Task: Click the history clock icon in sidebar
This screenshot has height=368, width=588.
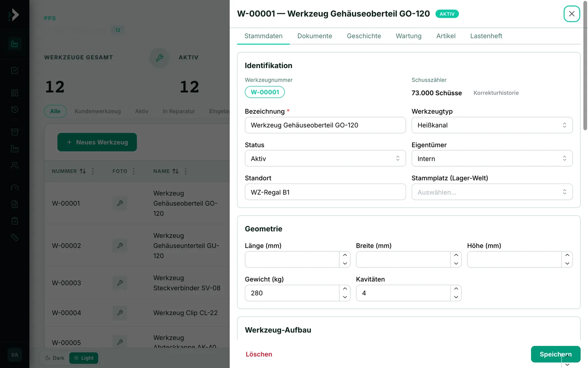Action: pyautogui.click(x=15, y=109)
